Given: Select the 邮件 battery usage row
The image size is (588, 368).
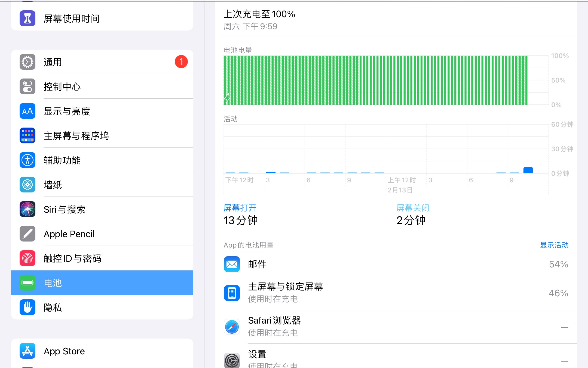Looking at the screenshot, I should 396,264.
